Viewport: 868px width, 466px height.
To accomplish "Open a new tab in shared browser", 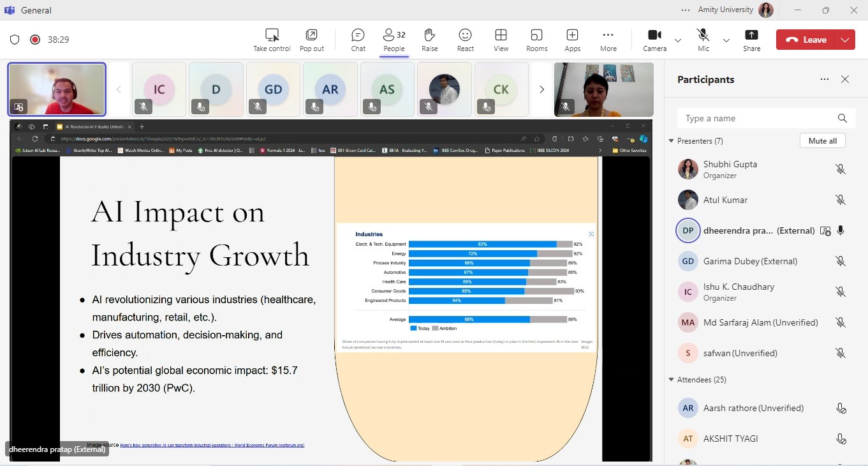I will pos(142,126).
